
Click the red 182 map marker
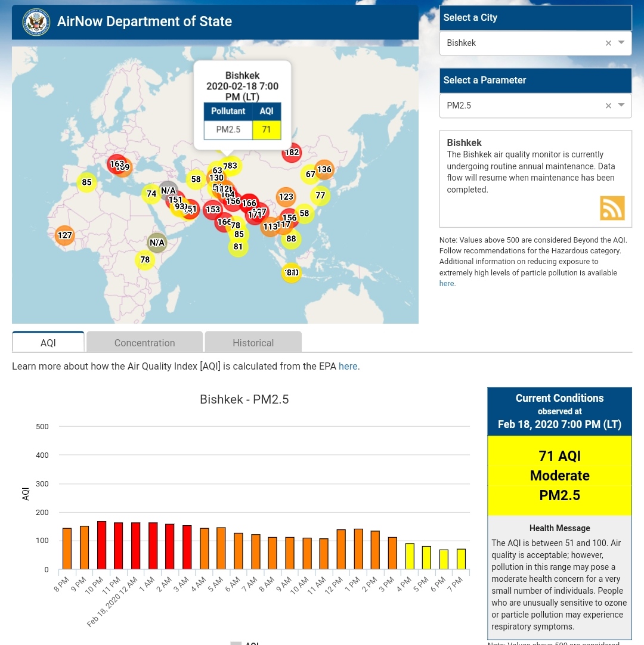coord(292,153)
